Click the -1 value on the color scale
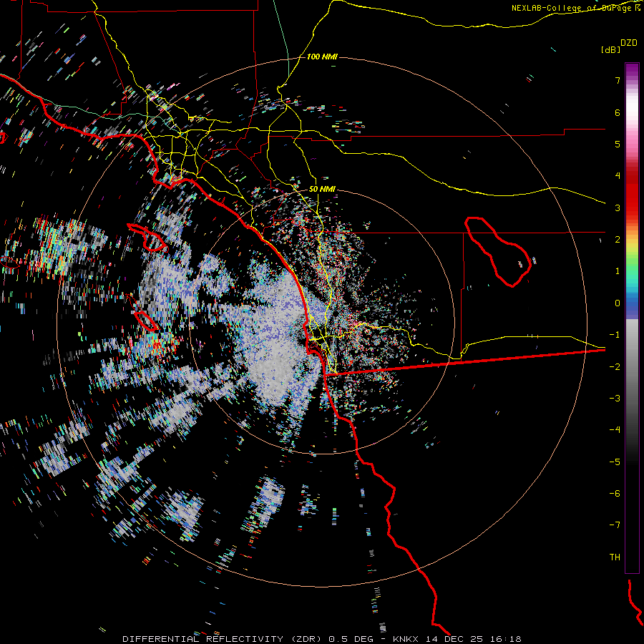Viewport: 644px width, 644px height. click(x=615, y=335)
